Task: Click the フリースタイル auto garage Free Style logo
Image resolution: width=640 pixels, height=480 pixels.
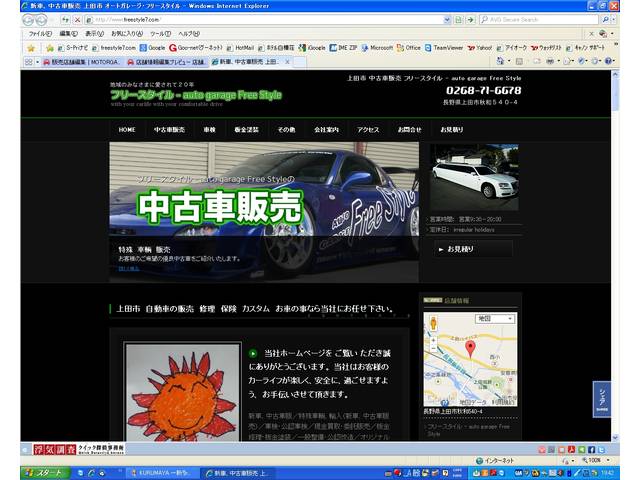Action: (x=196, y=95)
